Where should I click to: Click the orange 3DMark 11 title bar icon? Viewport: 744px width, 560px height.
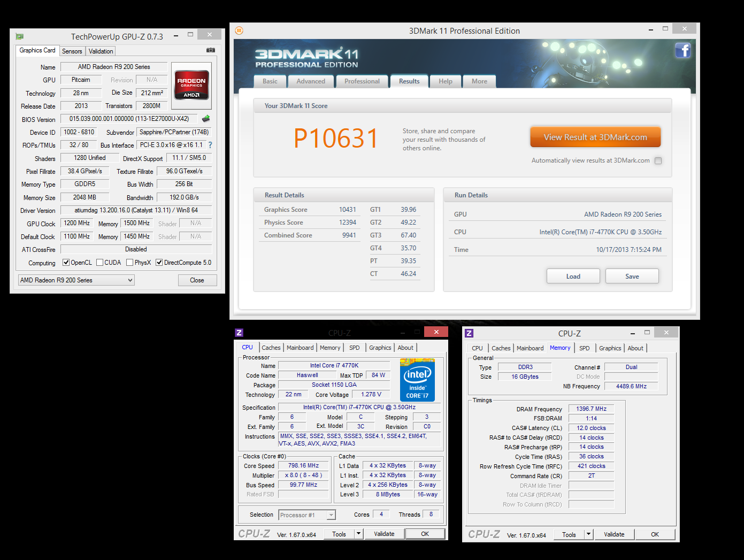(x=239, y=30)
